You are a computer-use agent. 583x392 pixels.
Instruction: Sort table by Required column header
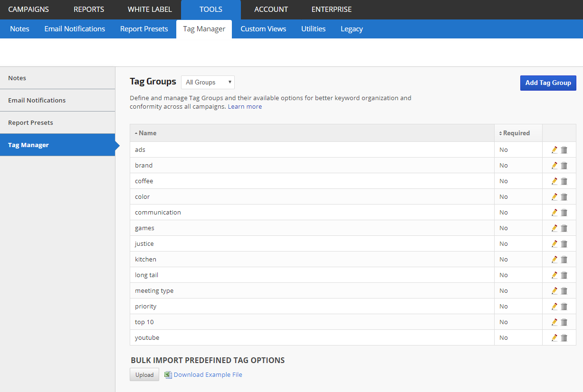pos(516,133)
